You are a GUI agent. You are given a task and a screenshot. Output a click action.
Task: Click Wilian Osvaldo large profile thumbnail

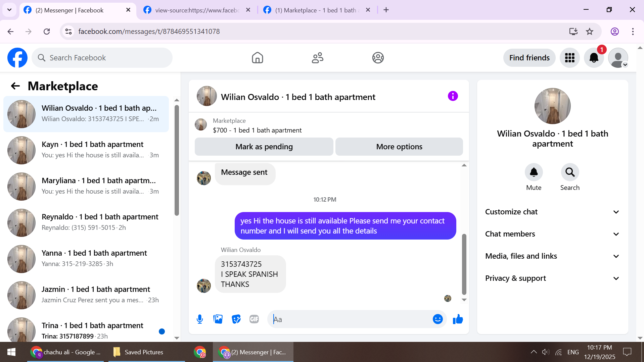pyautogui.click(x=552, y=106)
